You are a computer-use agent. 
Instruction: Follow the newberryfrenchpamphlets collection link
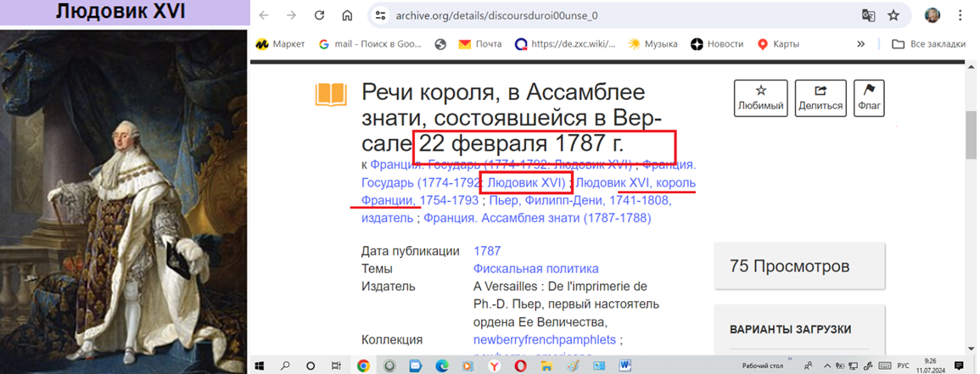pyautogui.click(x=546, y=340)
